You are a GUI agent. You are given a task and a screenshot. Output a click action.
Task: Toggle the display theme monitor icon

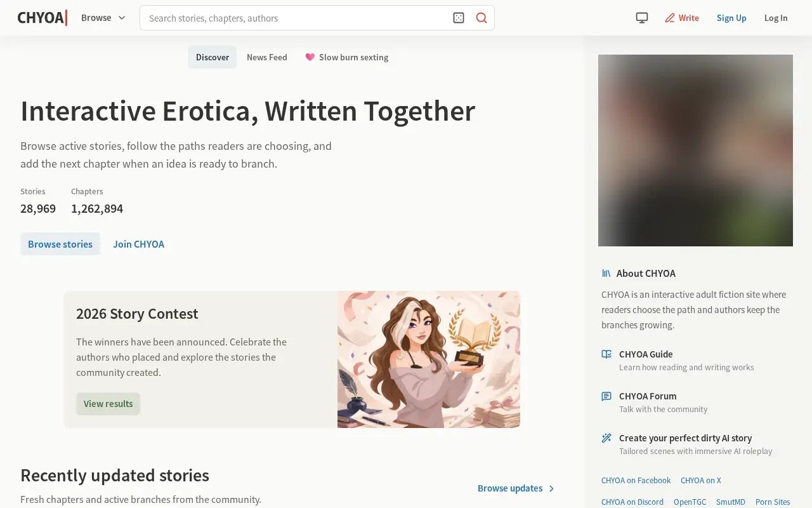[642, 18]
